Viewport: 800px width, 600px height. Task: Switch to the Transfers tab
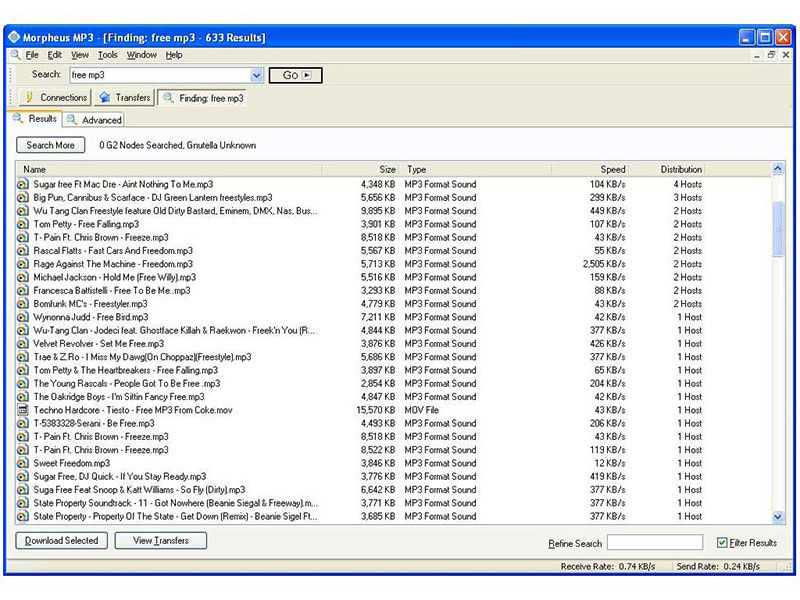click(x=124, y=97)
